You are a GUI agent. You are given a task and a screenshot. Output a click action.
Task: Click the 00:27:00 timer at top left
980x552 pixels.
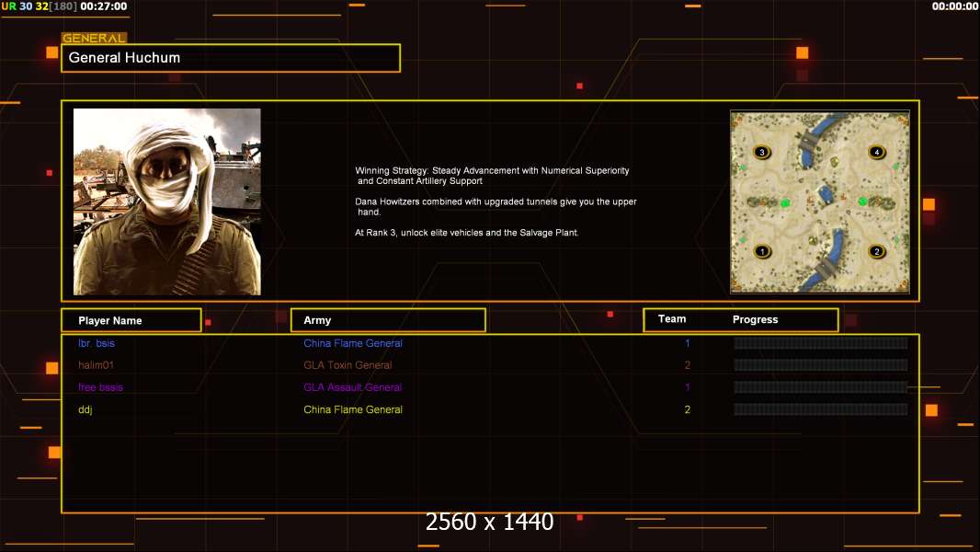pyautogui.click(x=104, y=6)
